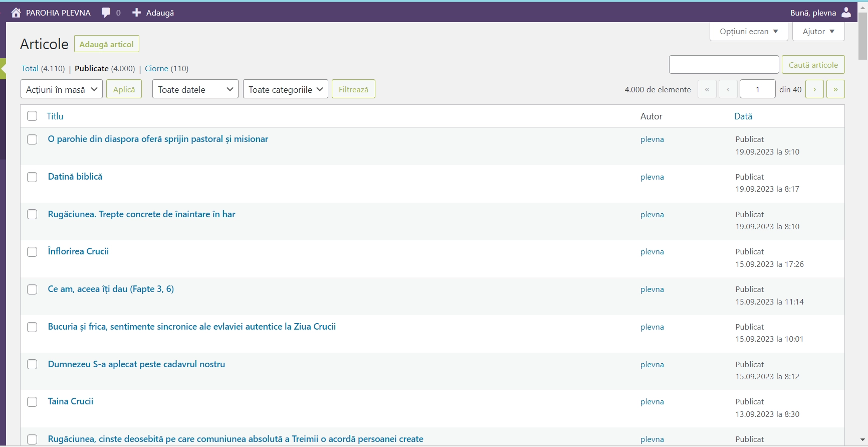Expand the collapsed sidebar green arrow
This screenshot has height=447, width=868.
3,69
